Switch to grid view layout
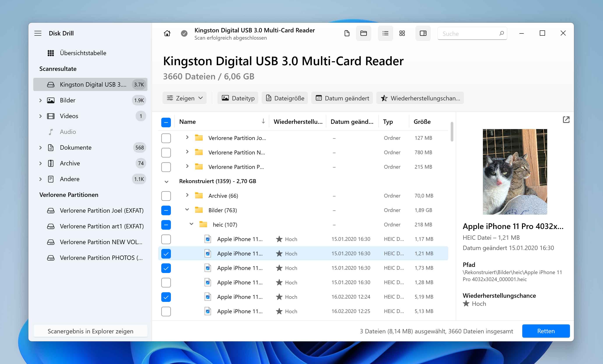 point(402,33)
